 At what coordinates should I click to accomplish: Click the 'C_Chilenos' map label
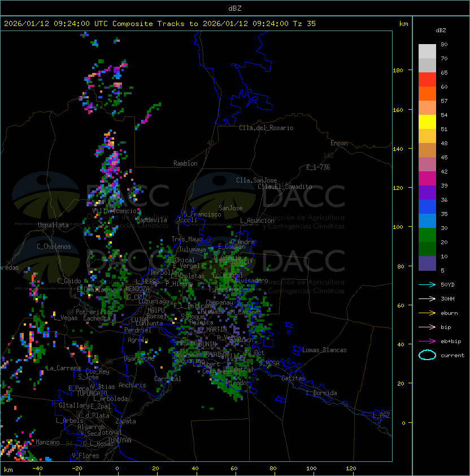(x=54, y=246)
